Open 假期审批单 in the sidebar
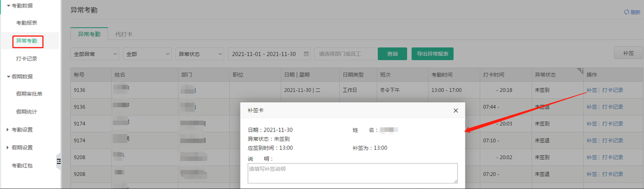Screen dimensions: 644x189 pyautogui.click(x=29, y=94)
